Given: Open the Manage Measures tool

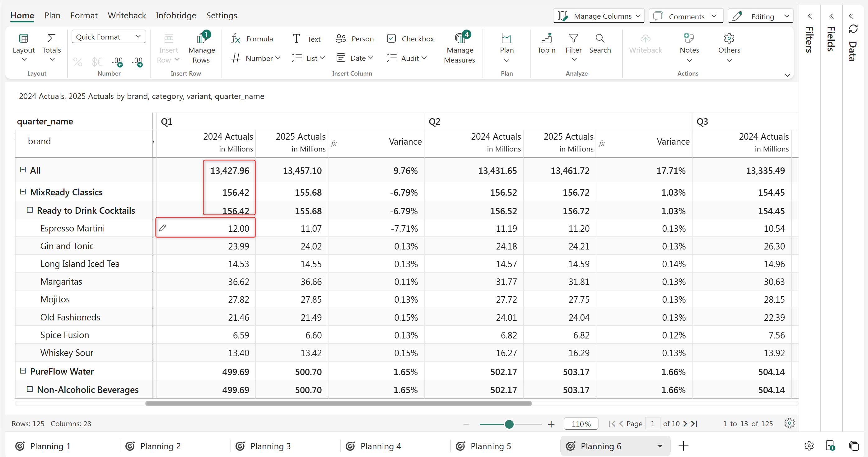Looking at the screenshot, I should [460, 49].
